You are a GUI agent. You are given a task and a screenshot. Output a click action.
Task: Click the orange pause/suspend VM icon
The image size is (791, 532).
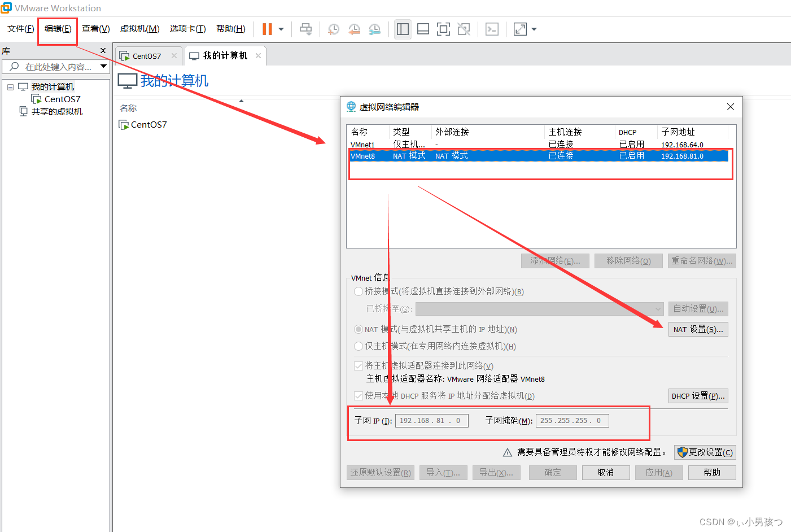pyautogui.click(x=267, y=29)
